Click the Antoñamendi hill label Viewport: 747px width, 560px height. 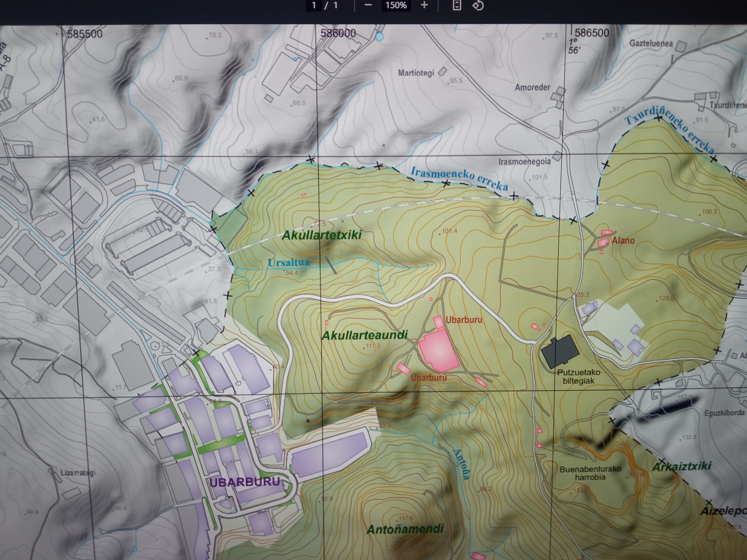point(405,529)
